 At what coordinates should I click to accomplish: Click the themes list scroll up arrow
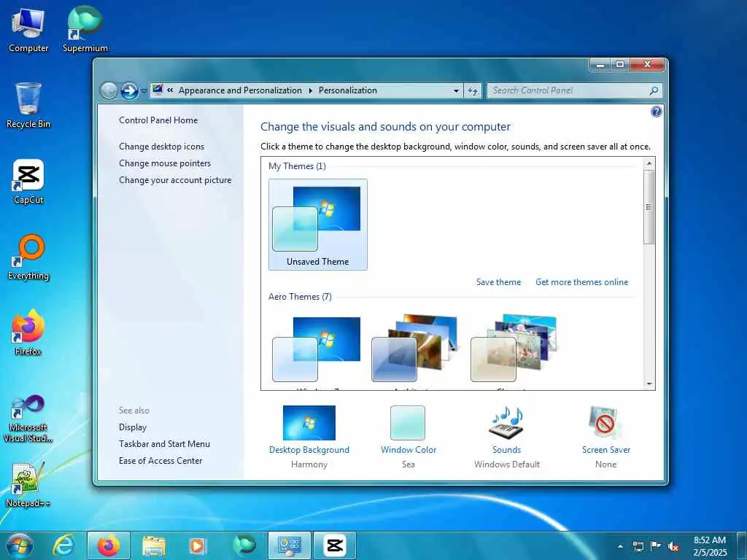point(649,163)
